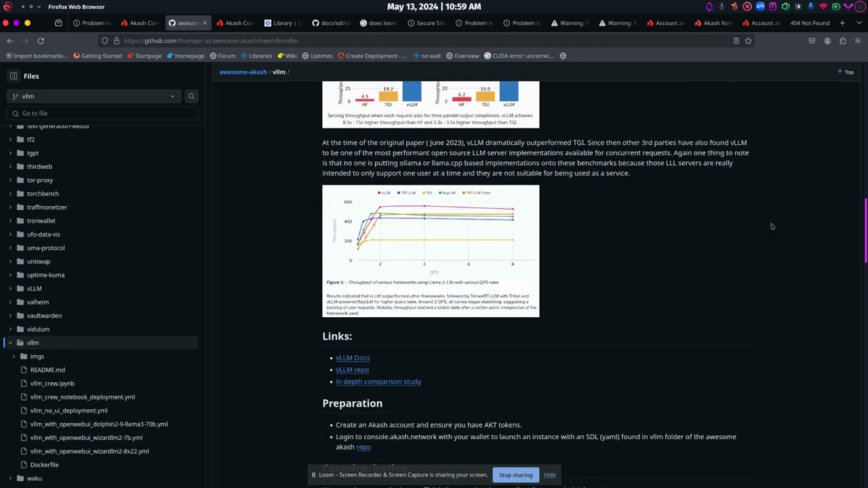Image resolution: width=868 pixels, height=488 pixels.
Task: Open the 'CUDA error: uncorrec...' bookmark
Action: [x=519, y=56]
